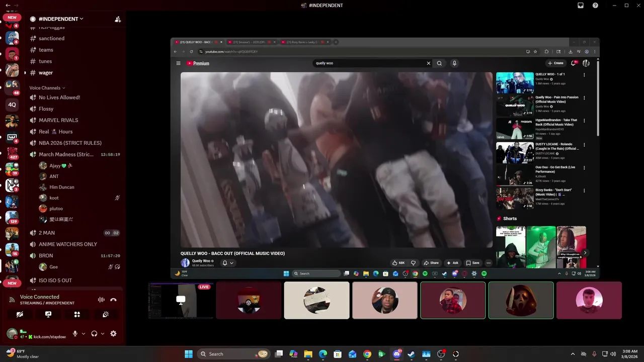
Task: Open the tunes text channel
Action: click(45, 61)
